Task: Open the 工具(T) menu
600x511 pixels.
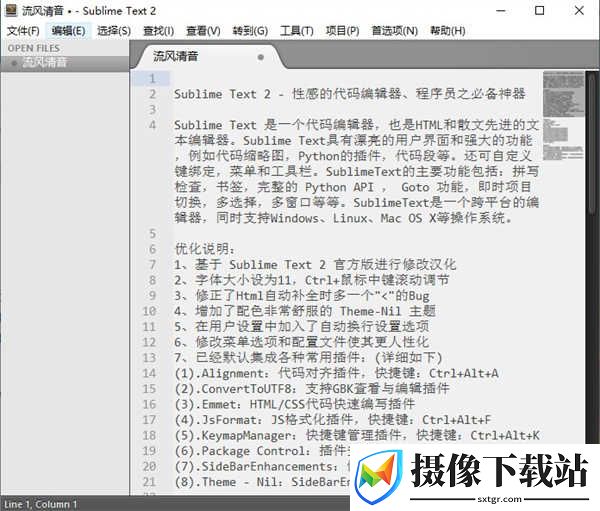Action: [x=297, y=31]
